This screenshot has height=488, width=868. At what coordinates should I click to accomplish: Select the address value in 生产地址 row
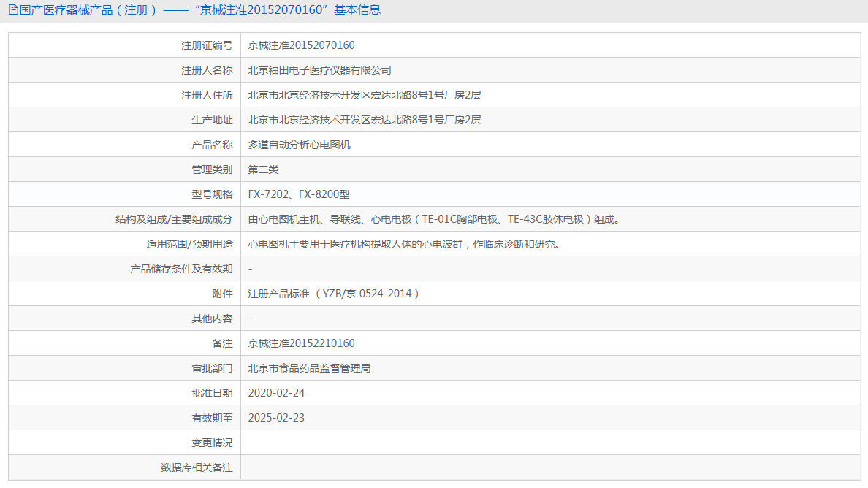[365, 120]
